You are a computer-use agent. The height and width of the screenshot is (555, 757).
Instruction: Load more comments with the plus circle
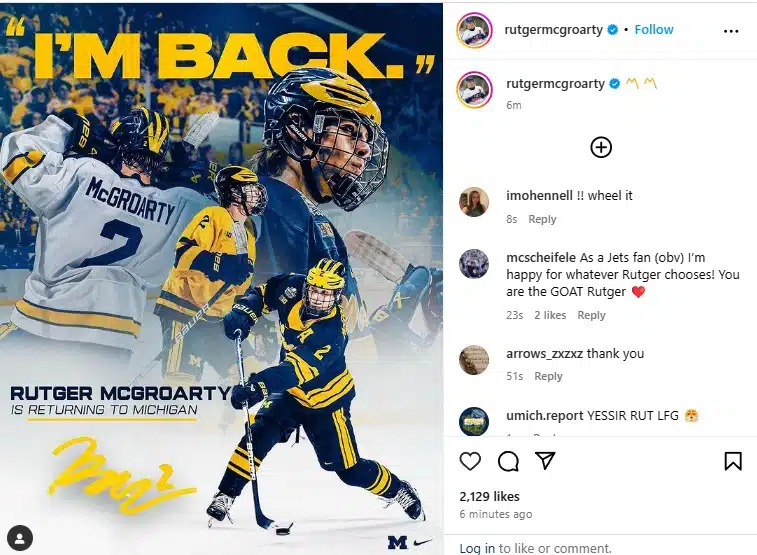[x=601, y=147]
